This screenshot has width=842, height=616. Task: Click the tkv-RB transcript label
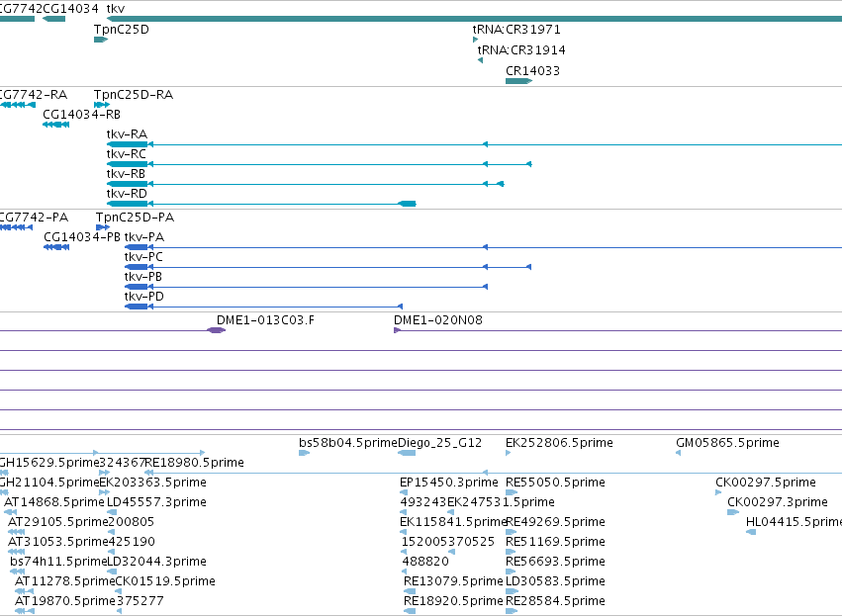126,174
